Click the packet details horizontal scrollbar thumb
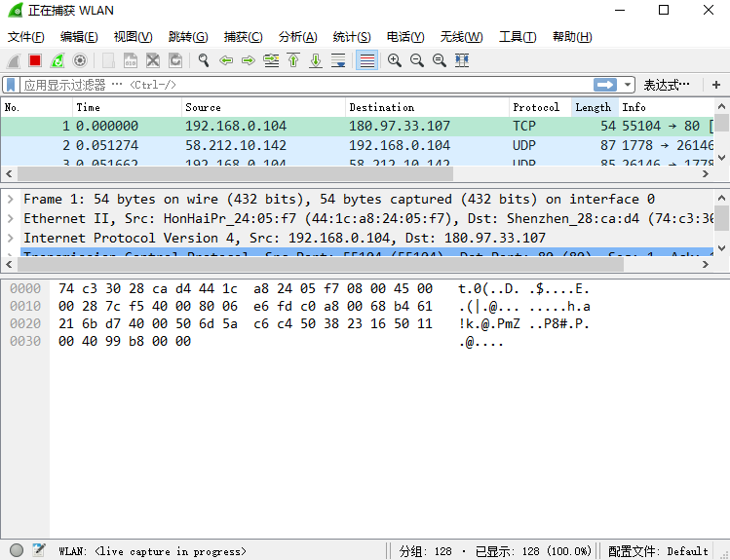 tap(321, 264)
